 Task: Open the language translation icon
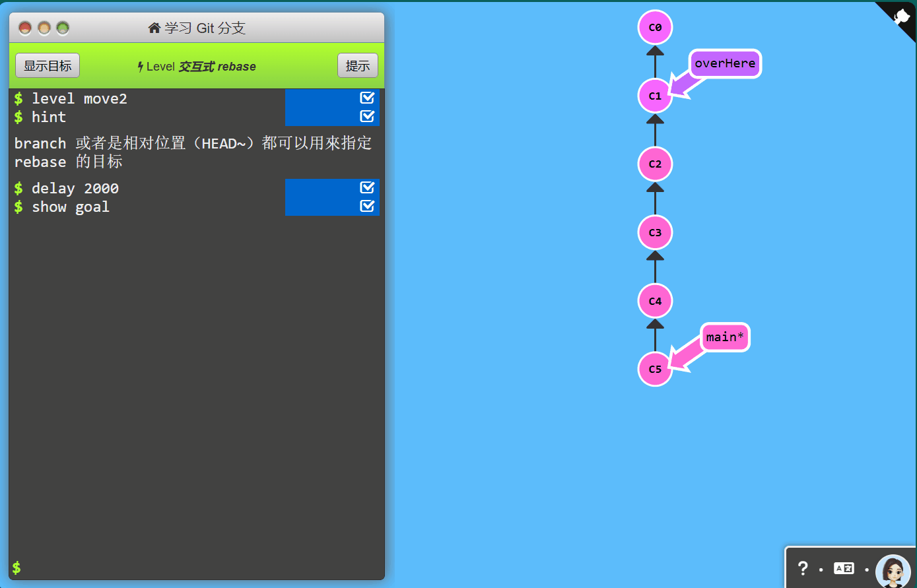(x=843, y=568)
